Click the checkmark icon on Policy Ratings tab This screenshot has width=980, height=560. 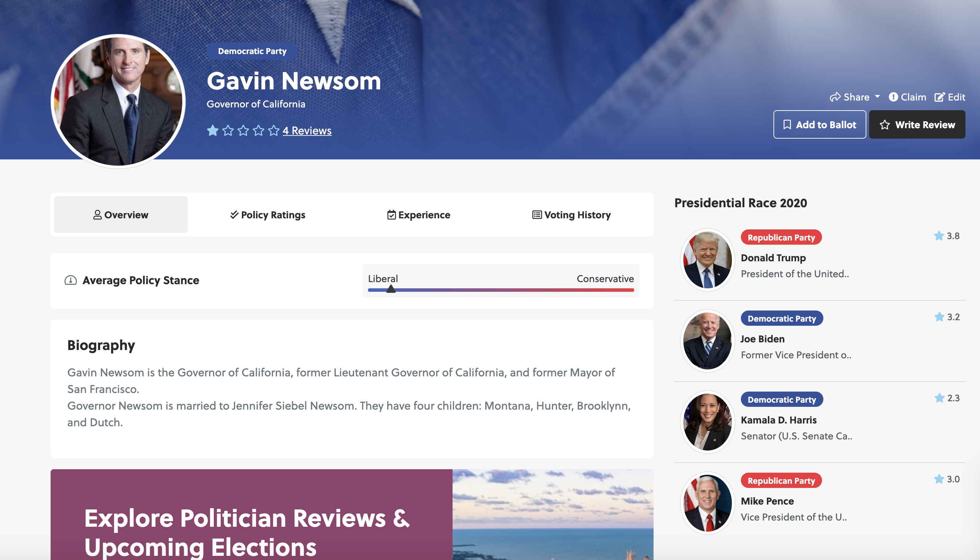(233, 215)
